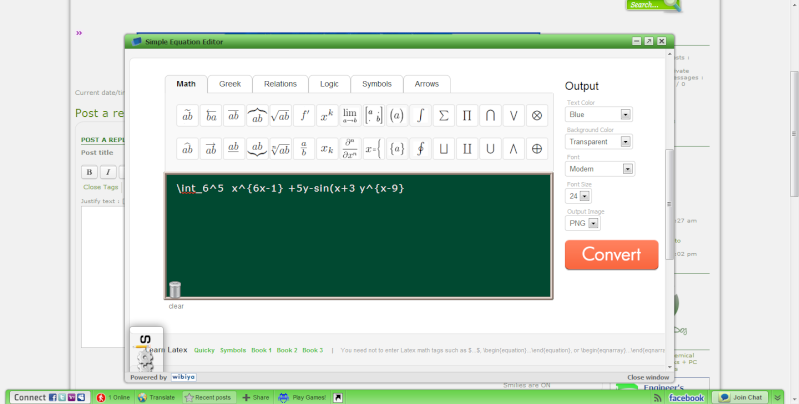Open Play Games in bottom toolbar
Screen dimensions: 799x404
point(302,397)
